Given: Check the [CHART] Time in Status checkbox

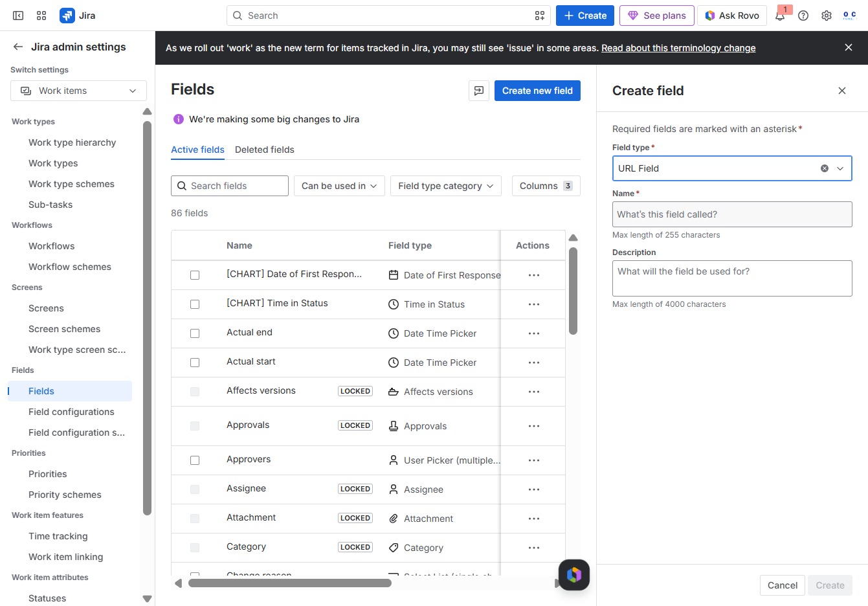Looking at the screenshot, I should 195,304.
